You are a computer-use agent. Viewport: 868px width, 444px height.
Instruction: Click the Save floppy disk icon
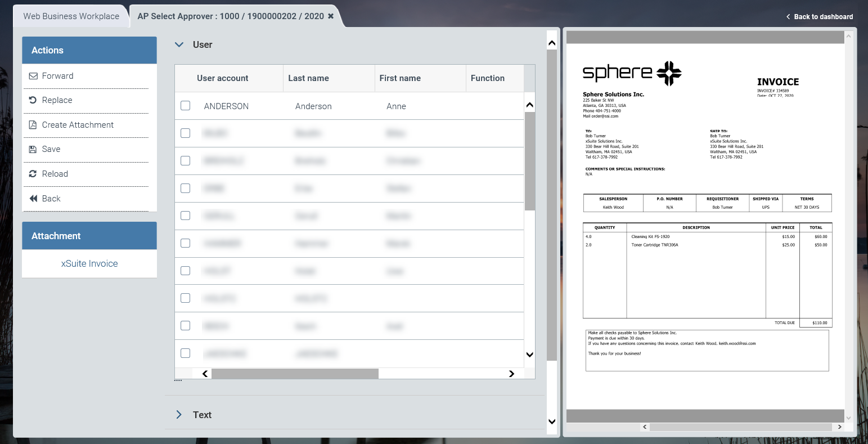tap(33, 149)
